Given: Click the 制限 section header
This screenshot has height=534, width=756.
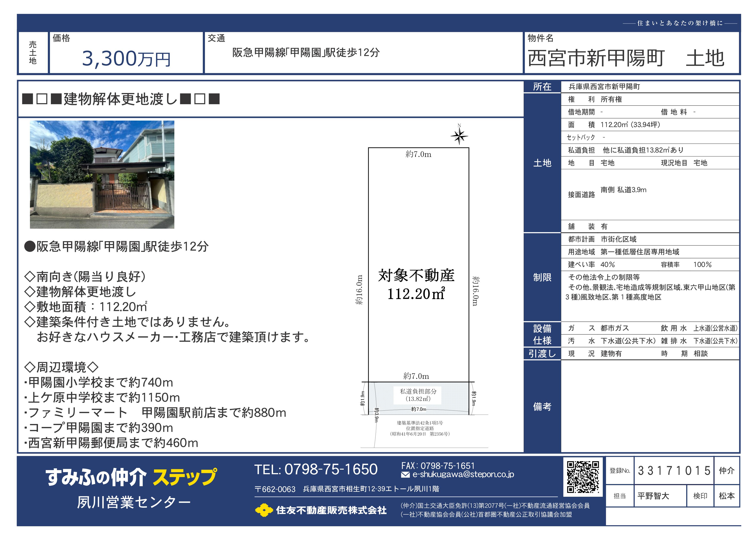Looking at the screenshot, I should 542,277.
